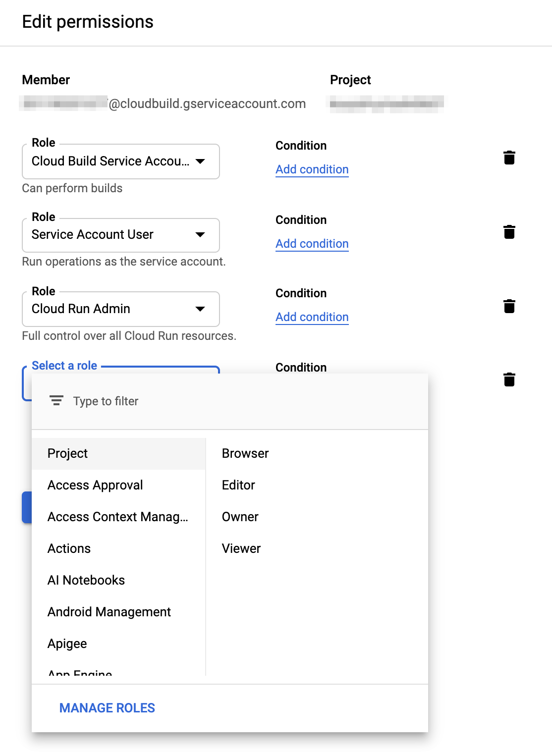Add condition for Service Account User role
The height and width of the screenshot is (756, 552).
[312, 244]
